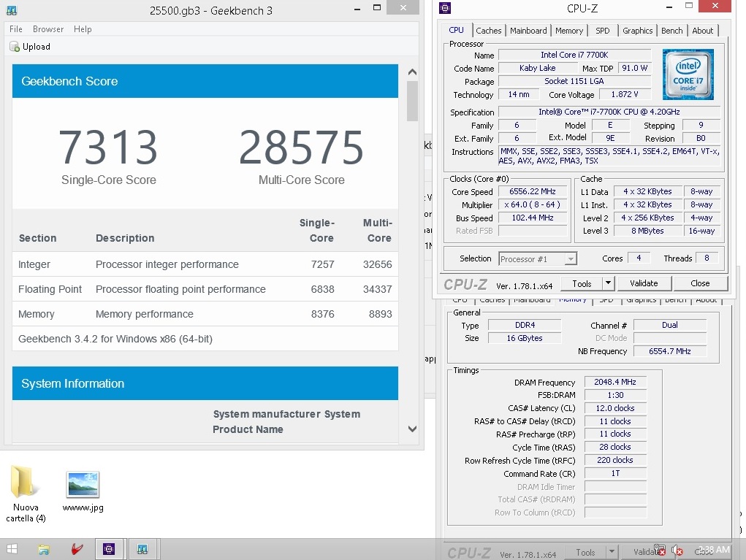Select the CPU tab in CPU-Z
The width and height of the screenshot is (746, 560).
[x=456, y=30]
